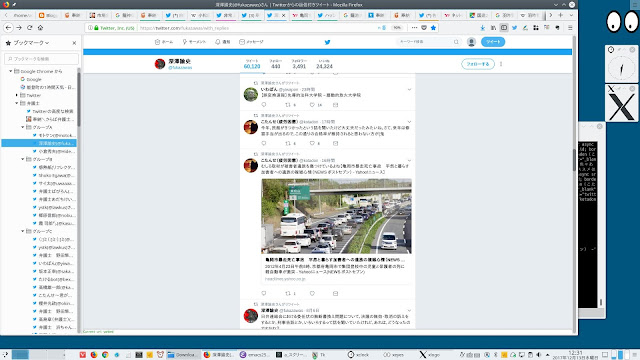Screen dimensions: 640x360
Task: Go back with the Firefox back arrow
Action: tap(9, 28)
